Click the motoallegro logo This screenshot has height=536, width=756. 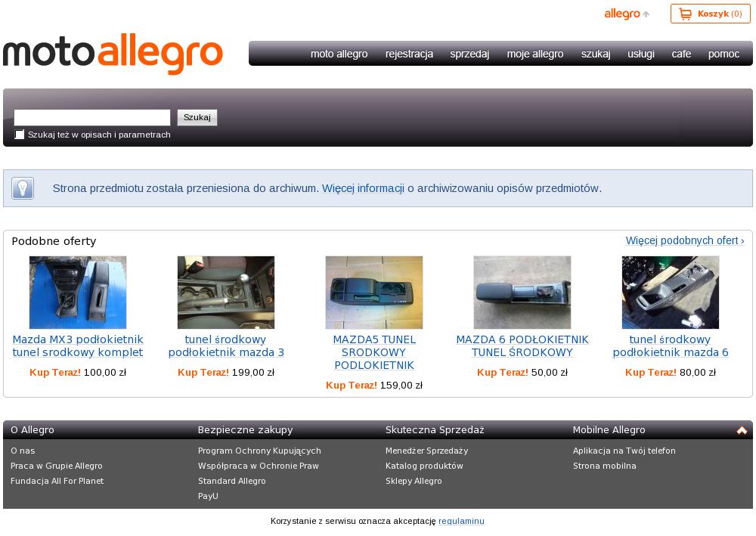(113, 54)
